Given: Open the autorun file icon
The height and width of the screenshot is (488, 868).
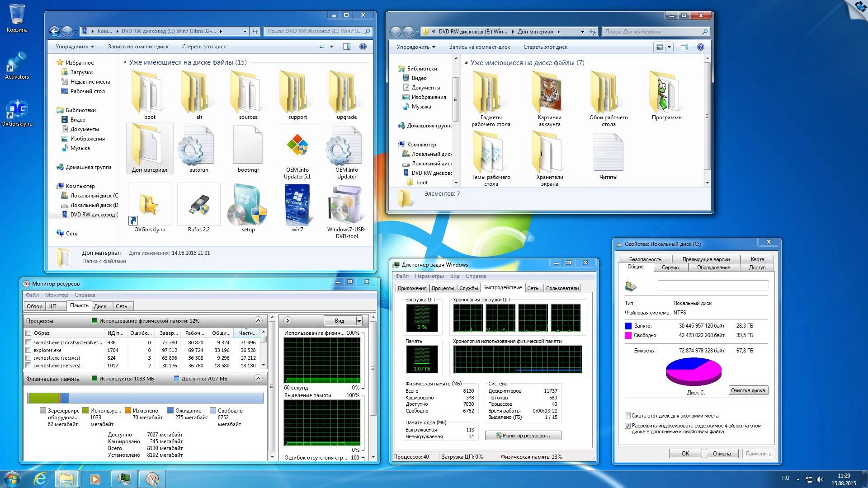Looking at the screenshot, I should [198, 145].
